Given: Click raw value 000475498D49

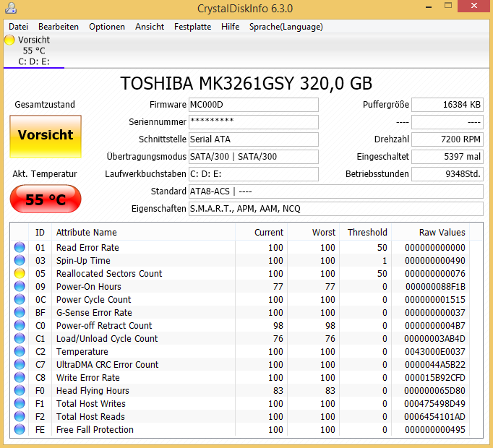Looking at the screenshot, I should 435,403.
